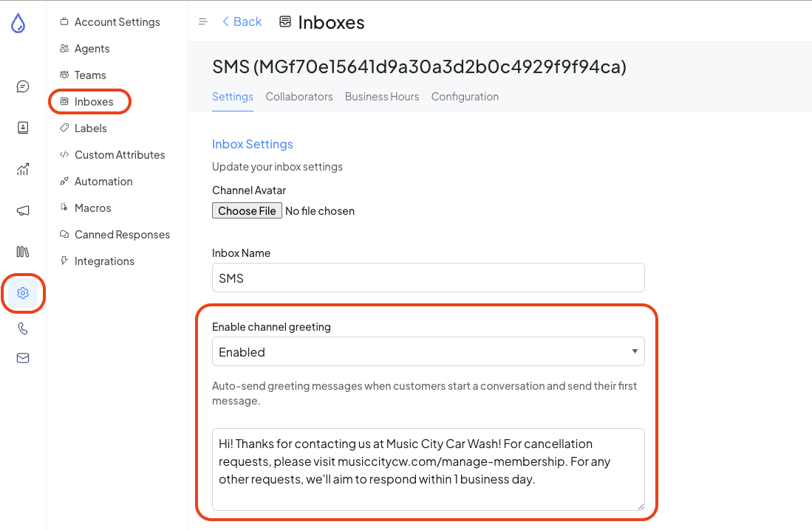
Task: Open the Reports chart icon
Action: click(23, 169)
